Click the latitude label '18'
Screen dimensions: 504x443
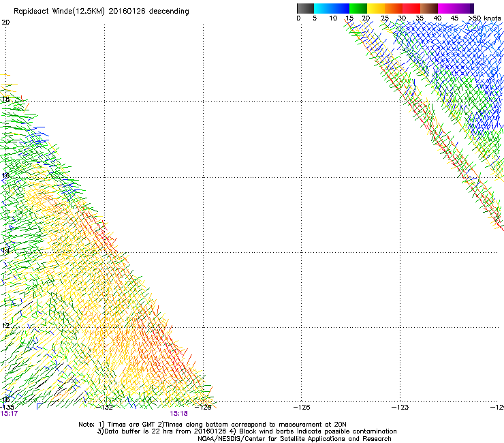point(5,99)
